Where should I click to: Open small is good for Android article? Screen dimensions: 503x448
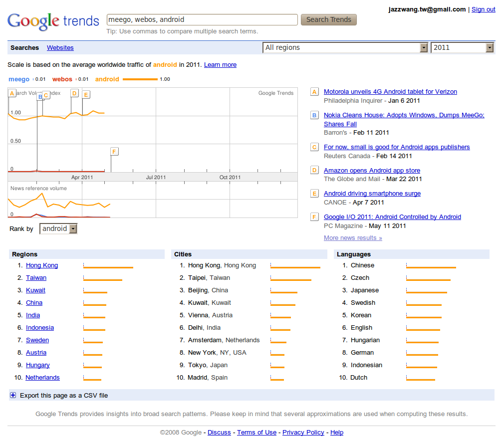[397, 147]
